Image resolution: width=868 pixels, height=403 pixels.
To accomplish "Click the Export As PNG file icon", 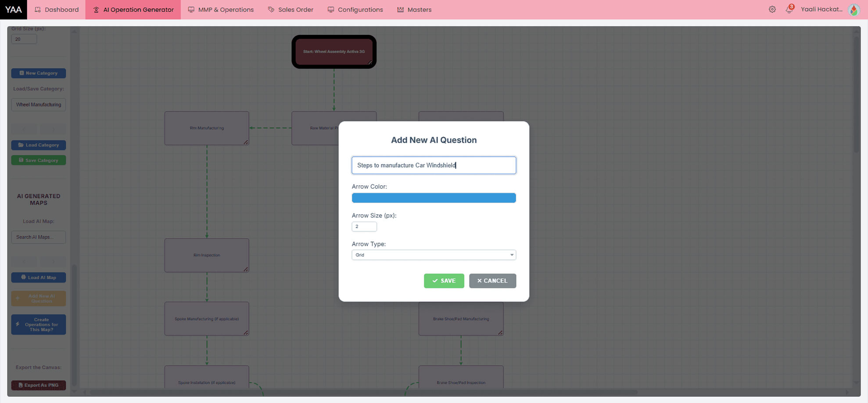I will tap(21, 385).
